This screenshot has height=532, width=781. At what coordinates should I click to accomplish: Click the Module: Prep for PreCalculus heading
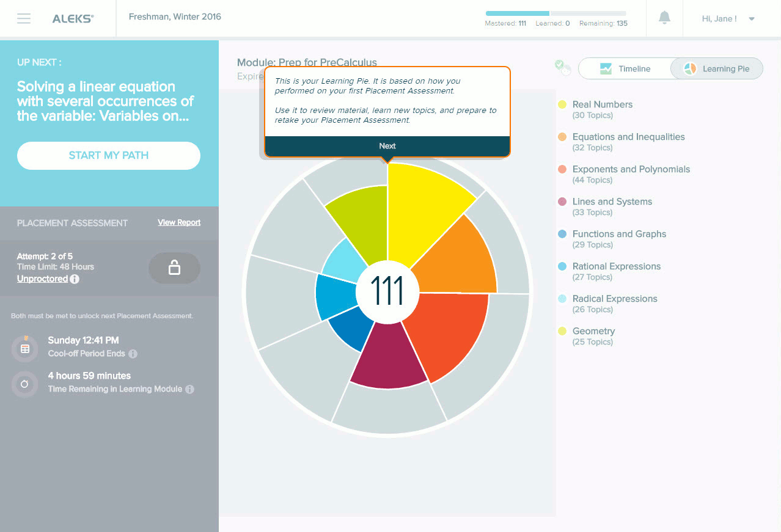(x=307, y=62)
